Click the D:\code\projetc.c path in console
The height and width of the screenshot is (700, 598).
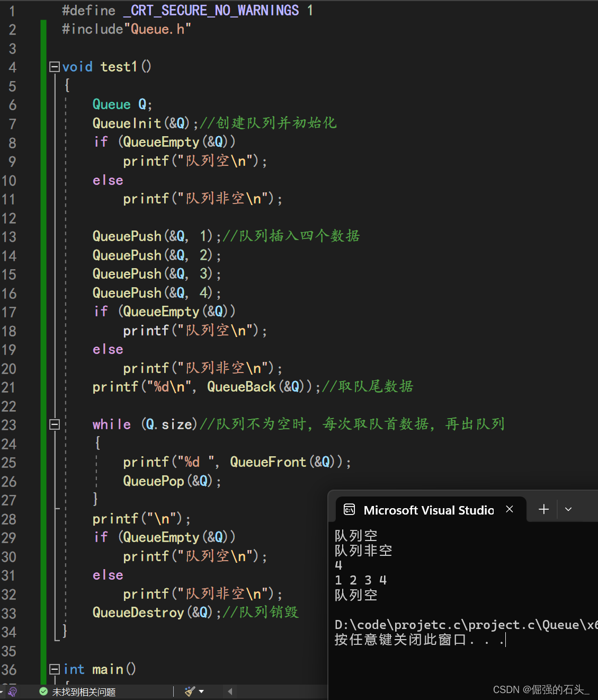coord(466,625)
